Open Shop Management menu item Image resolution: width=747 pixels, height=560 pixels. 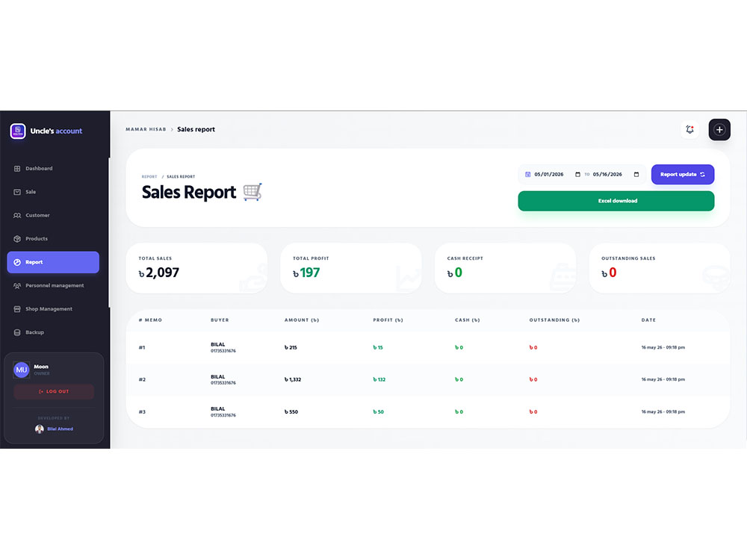point(53,309)
